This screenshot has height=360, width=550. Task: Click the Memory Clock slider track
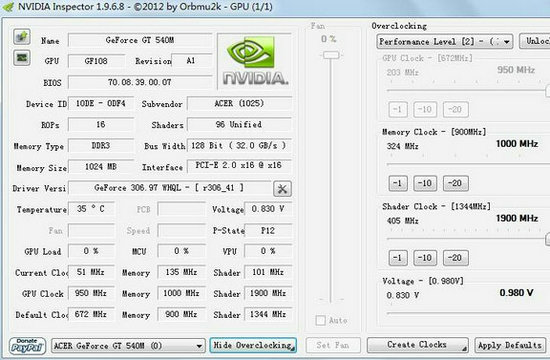tap(468, 164)
